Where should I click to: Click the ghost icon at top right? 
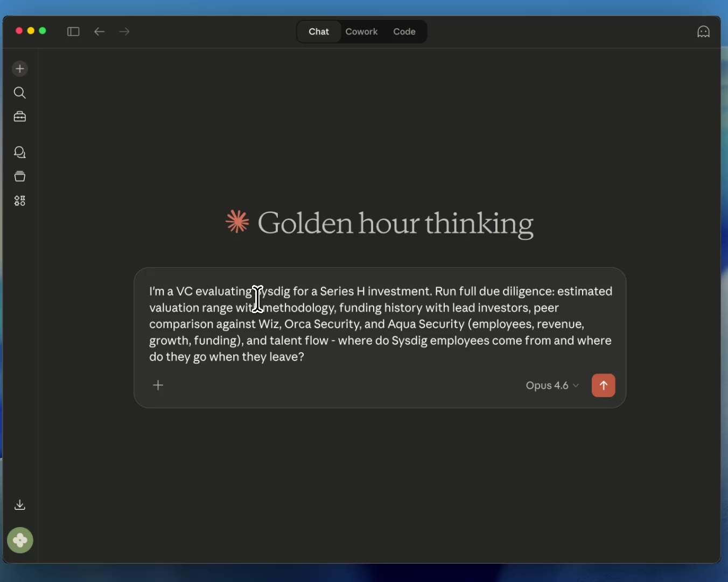coord(703,32)
